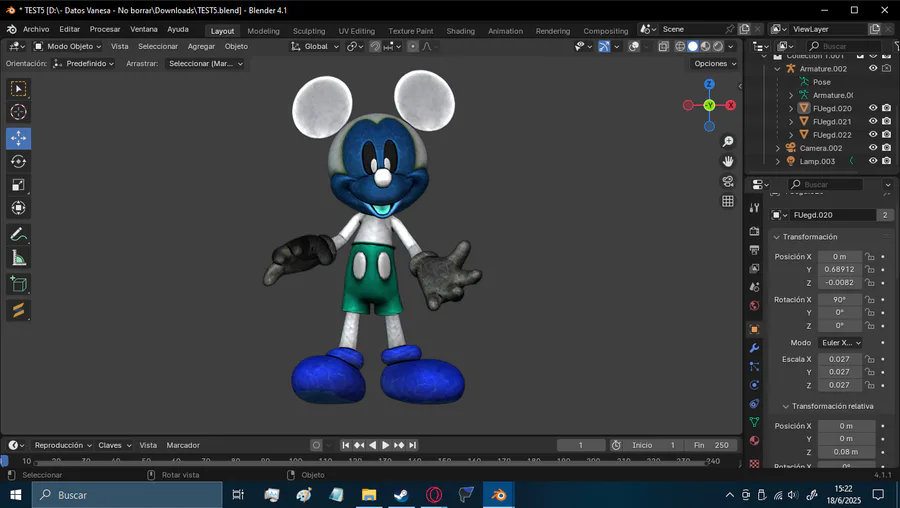Open the Object Data green triangle tab

(x=754, y=422)
